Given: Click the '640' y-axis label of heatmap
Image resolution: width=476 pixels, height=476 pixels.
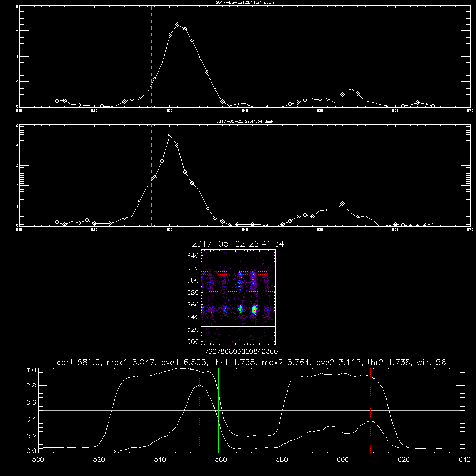Looking at the screenshot, I should pos(193,256).
